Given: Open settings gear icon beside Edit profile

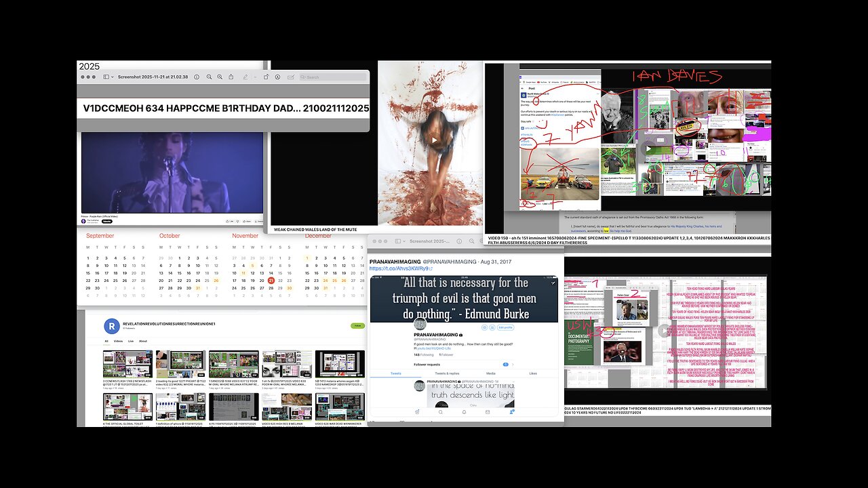Looking at the screenshot, I should (x=484, y=327).
